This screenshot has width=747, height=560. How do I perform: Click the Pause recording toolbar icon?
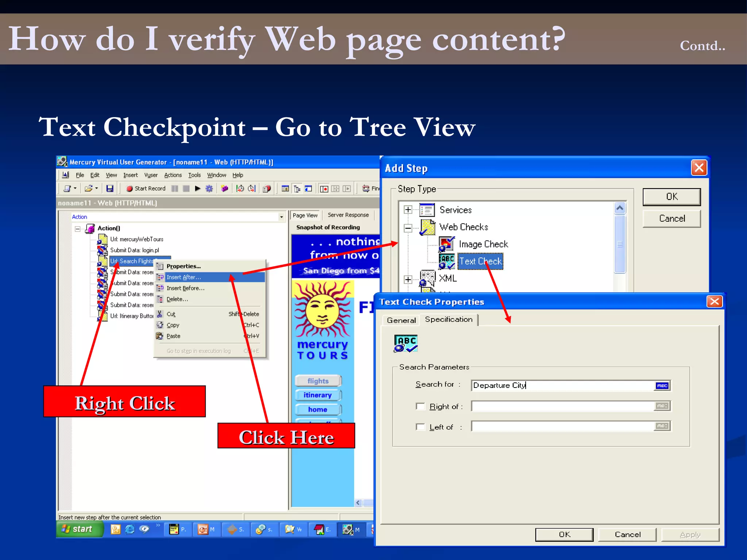(175, 188)
